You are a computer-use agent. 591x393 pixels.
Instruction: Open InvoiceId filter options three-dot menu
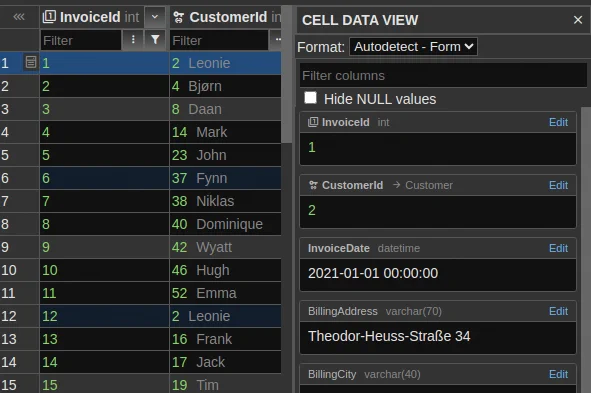133,40
